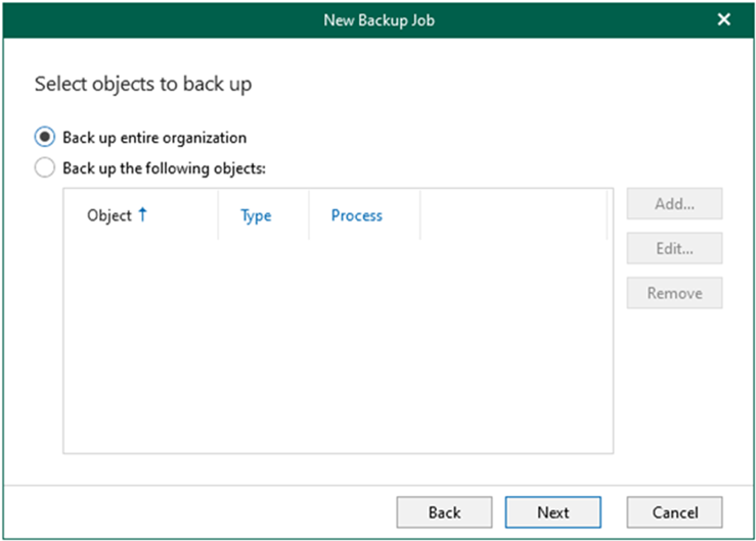This screenshot has height=541, width=756.
Task: Click the blank column header after Process
Action: pos(514,215)
